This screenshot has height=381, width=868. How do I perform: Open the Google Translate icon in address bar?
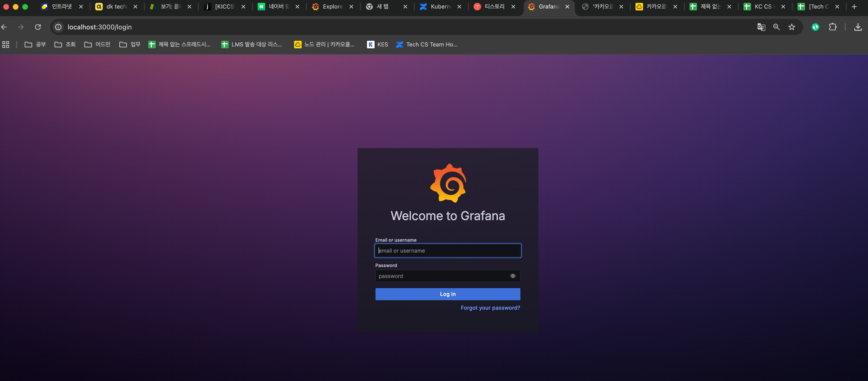coord(761,27)
